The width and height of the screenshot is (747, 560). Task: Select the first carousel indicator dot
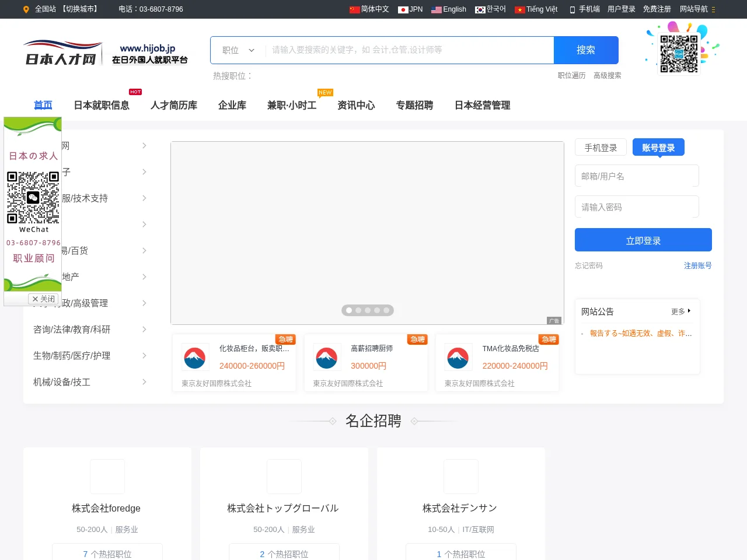point(349,310)
